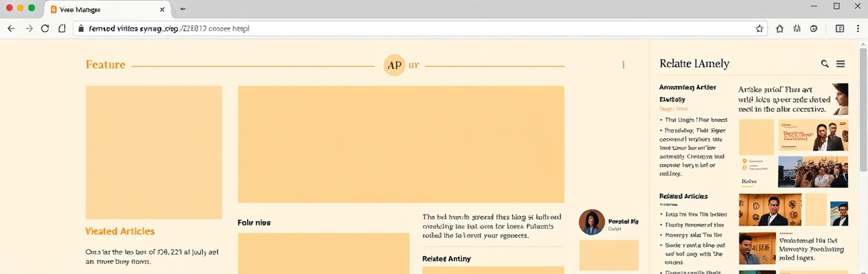Open the orange banner thumbnail with two people
Image resolution: width=868 pixels, height=274 pixels.
pyautogui.click(x=813, y=135)
